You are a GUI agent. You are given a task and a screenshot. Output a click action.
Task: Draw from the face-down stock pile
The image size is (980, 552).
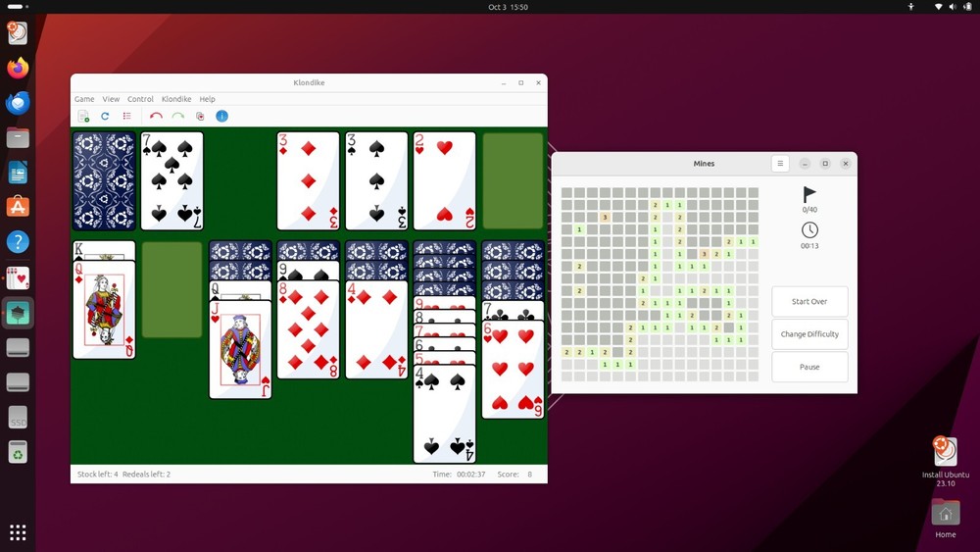(104, 181)
